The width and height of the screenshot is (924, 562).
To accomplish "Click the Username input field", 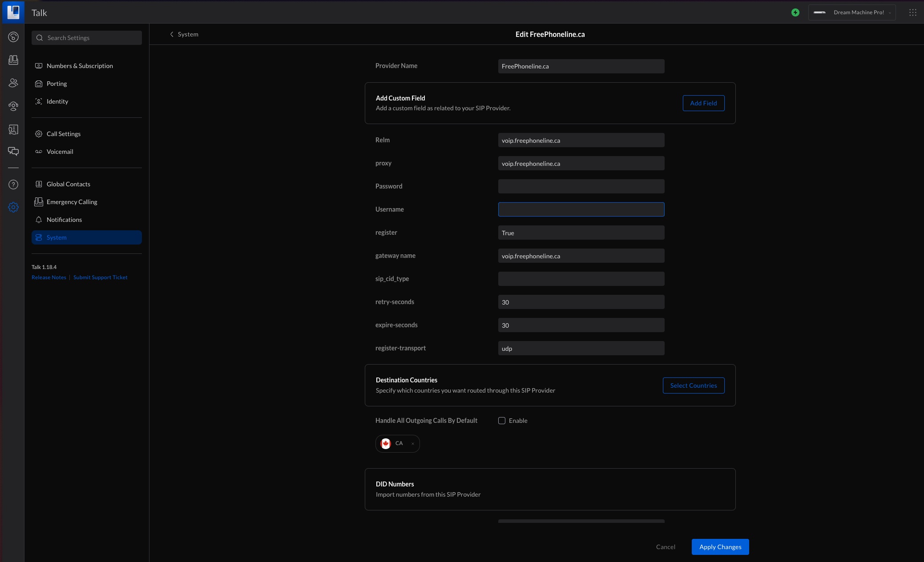I will pyautogui.click(x=581, y=209).
